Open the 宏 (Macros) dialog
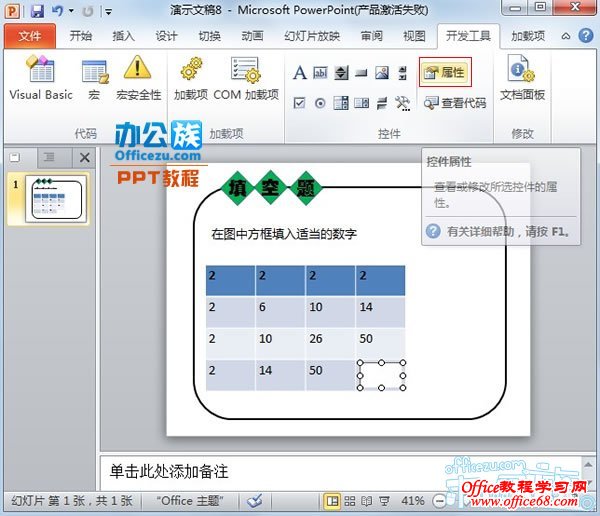The height and width of the screenshot is (516, 600). [x=95, y=78]
